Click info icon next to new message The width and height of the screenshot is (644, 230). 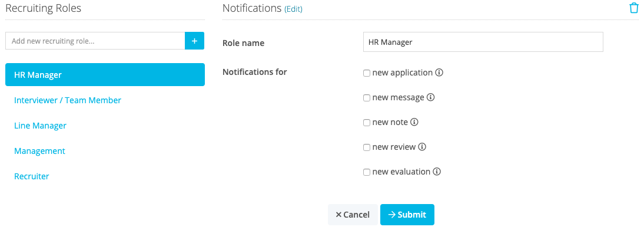tap(430, 97)
